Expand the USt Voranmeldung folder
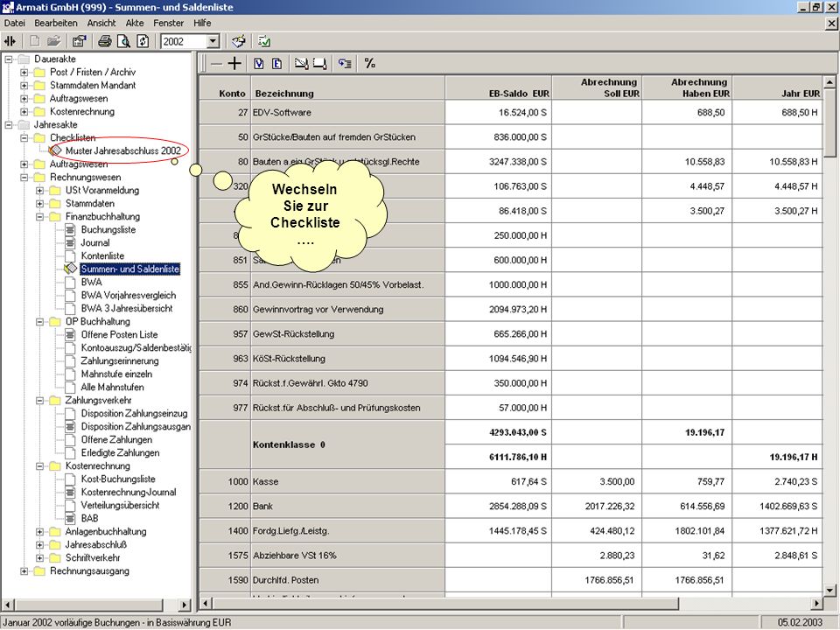840x630 pixels. 39,190
